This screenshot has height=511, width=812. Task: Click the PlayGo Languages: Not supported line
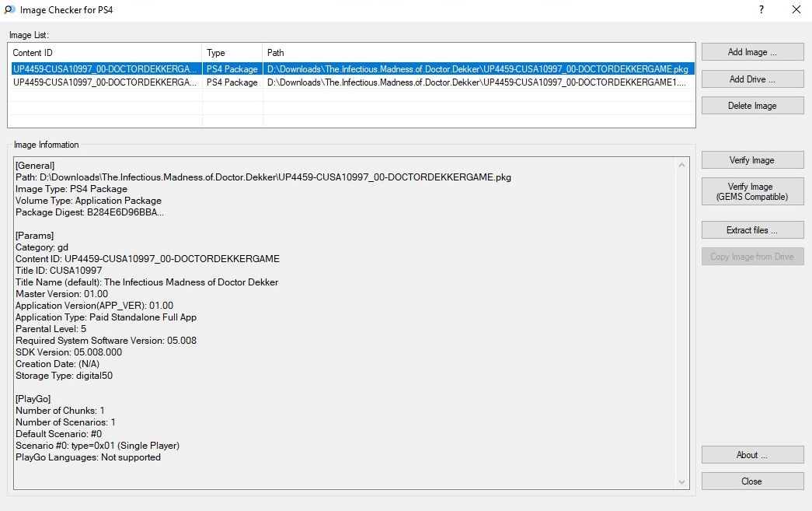click(x=88, y=457)
